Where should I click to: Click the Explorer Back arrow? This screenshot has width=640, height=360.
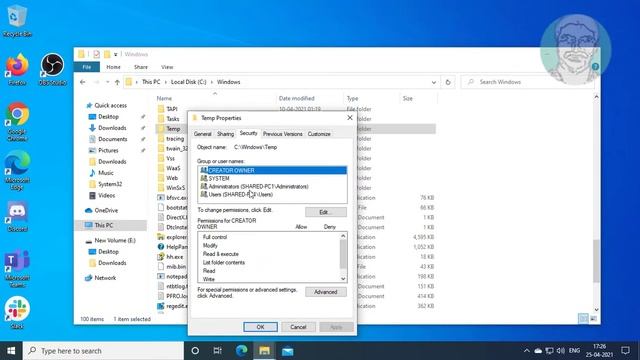coord(83,82)
